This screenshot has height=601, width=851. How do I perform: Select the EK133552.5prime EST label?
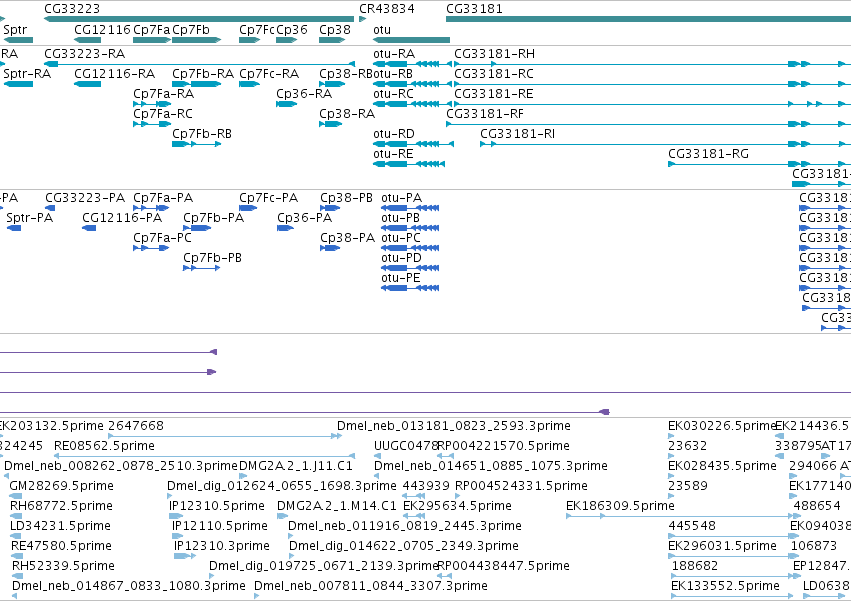tap(726, 586)
